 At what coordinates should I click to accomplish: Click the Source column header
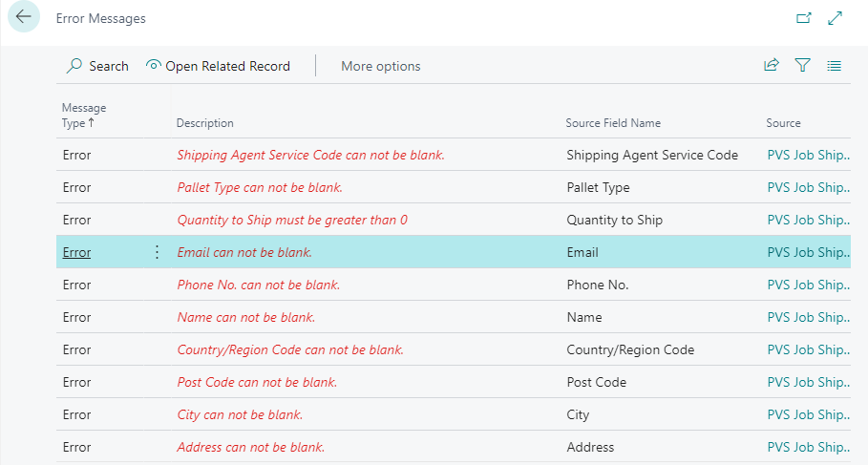tap(783, 123)
